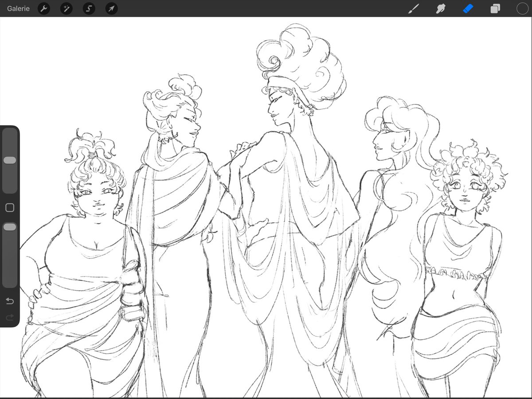Select the Smudge tool
The height and width of the screenshot is (399, 532).
click(x=441, y=8)
